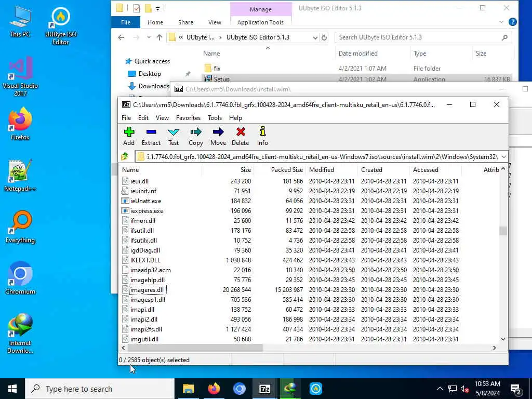Open the 7-Zip File menu
Image resolution: width=532 pixels, height=399 pixels.
(x=126, y=118)
